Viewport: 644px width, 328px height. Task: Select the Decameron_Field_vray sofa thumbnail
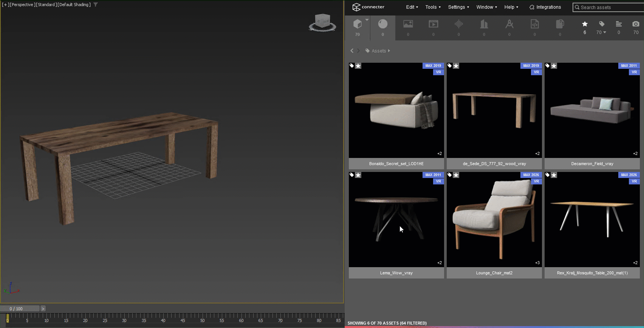coord(592,110)
